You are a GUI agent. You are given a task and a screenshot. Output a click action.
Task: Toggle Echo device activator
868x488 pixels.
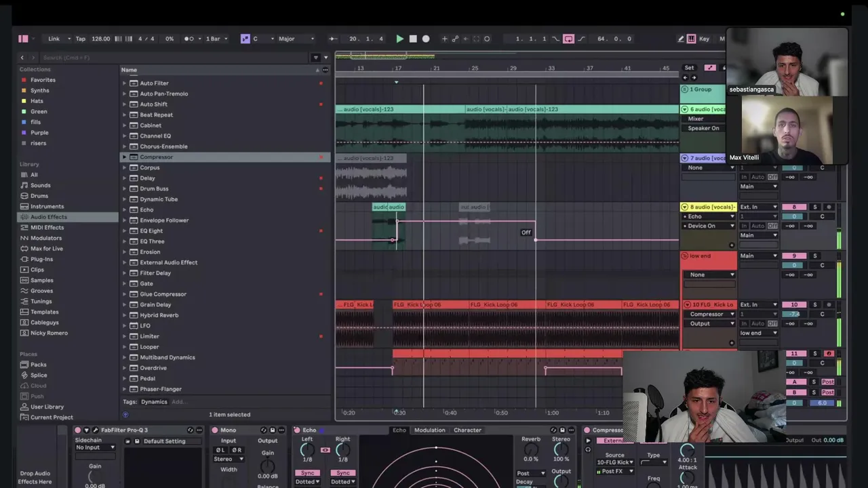[x=296, y=430]
